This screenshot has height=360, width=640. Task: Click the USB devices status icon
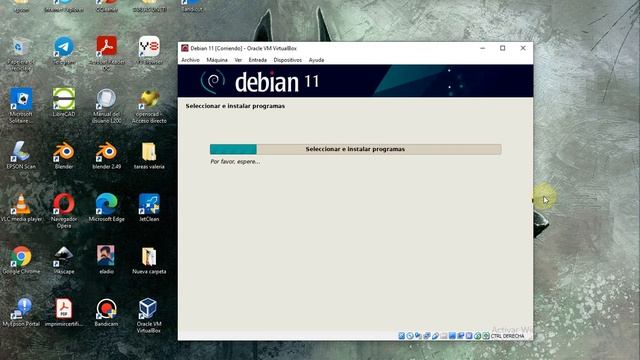[436, 336]
